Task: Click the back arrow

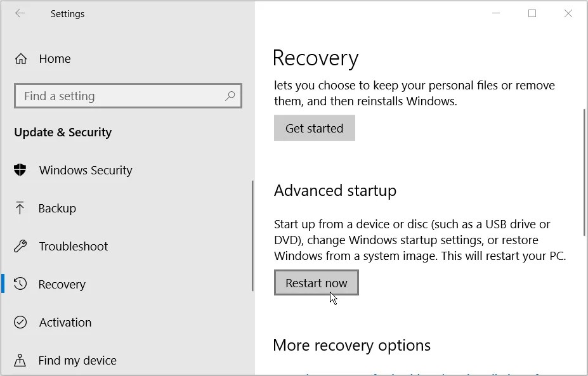Action: (x=20, y=13)
